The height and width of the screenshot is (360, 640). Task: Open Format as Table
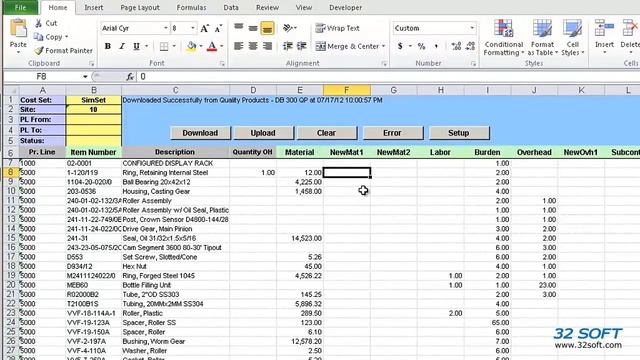pyautogui.click(x=542, y=38)
